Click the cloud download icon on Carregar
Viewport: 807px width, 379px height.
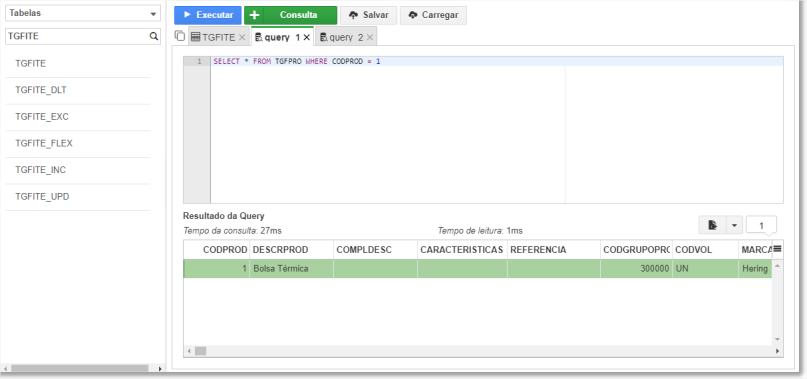(x=413, y=15)
